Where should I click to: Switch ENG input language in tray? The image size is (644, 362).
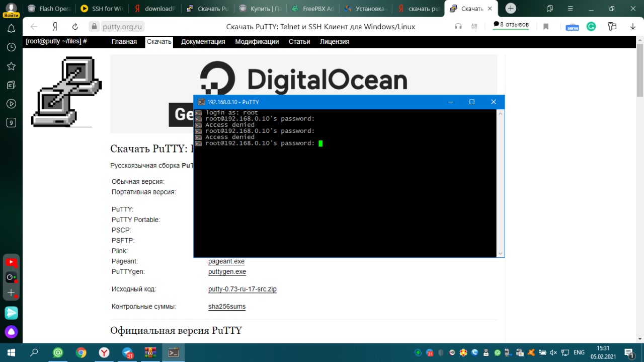(x=579, y=352)
